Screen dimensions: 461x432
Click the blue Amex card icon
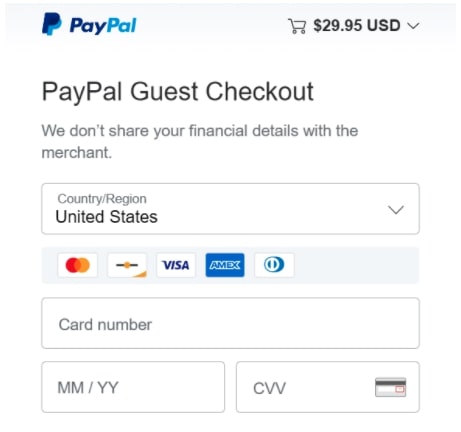pyautogui.click(x=225, y=265)
